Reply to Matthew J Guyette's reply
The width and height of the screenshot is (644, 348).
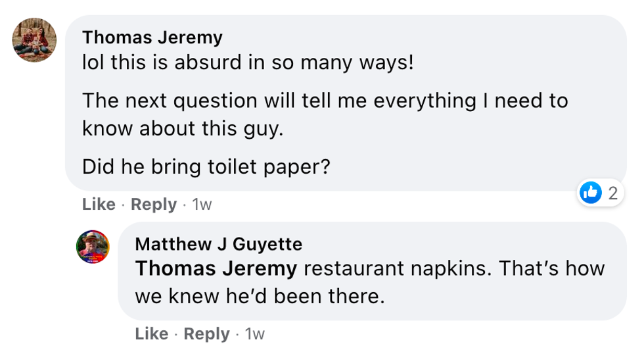pos(206,334)
